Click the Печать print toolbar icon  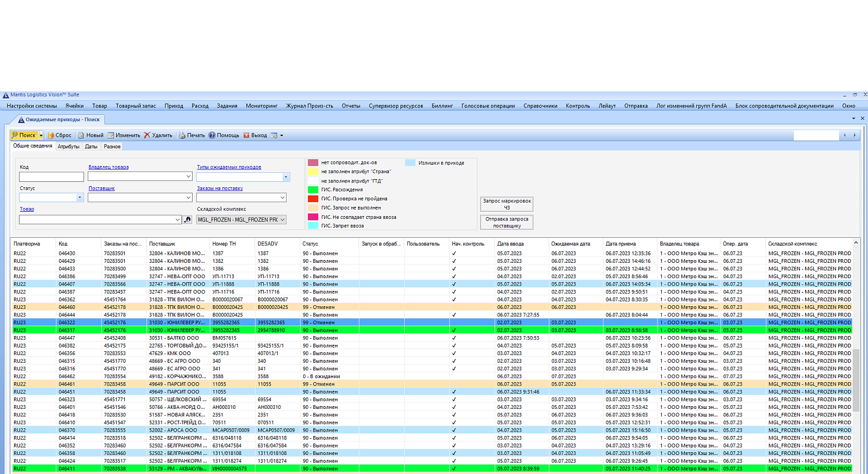coord(182,135)
